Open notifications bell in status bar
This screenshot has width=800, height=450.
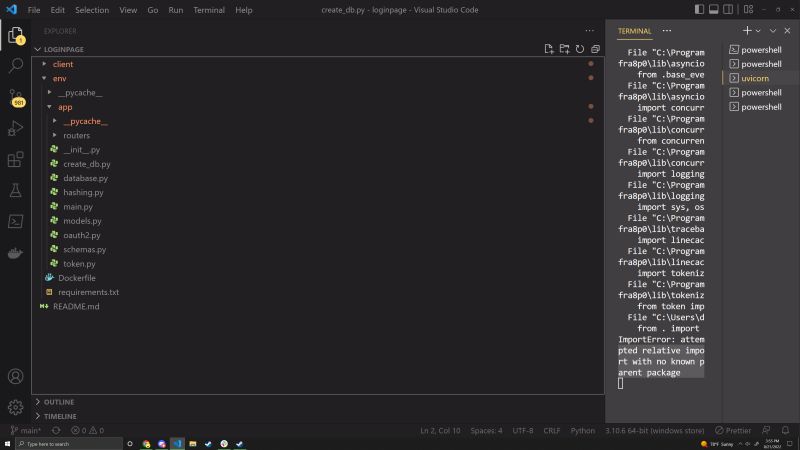(785, 430)
